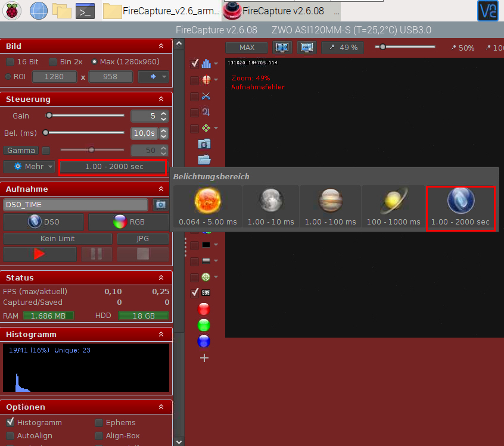The image size is (504, 446).
Task: Click the crossed scissors cutout icon
Action: point(206,96)
